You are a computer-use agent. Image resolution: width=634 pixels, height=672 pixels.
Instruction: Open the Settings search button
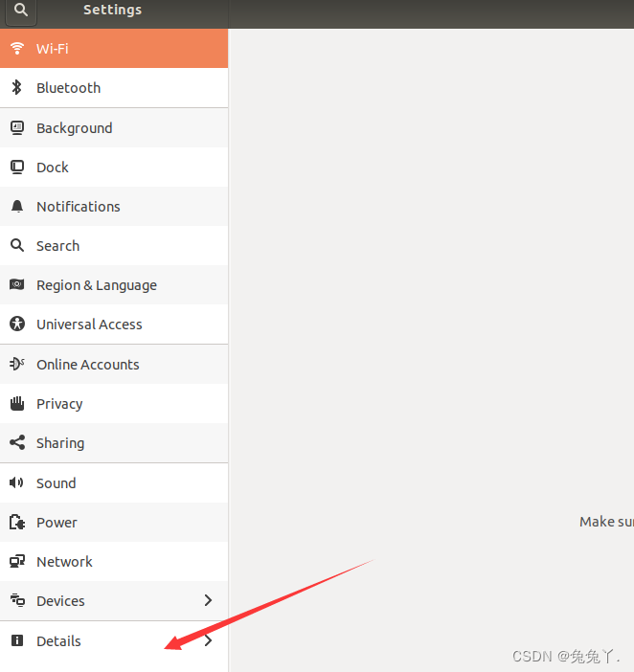[20, 11]
